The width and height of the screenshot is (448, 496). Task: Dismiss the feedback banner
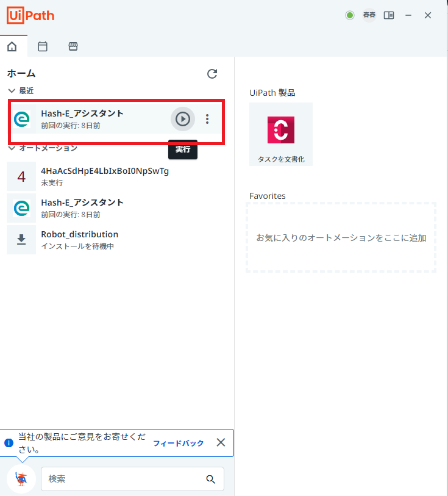221,442
